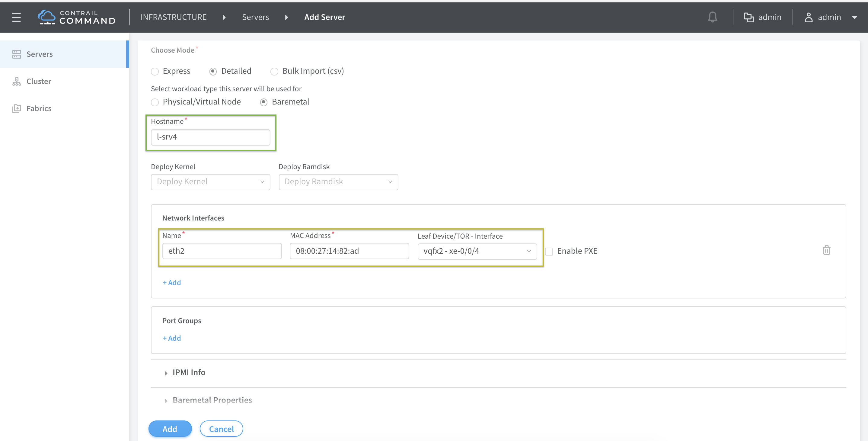Go to INFRASTRUCTURE breadcrumb
This screenshot has height=441, width=868.
coord(173,17)
